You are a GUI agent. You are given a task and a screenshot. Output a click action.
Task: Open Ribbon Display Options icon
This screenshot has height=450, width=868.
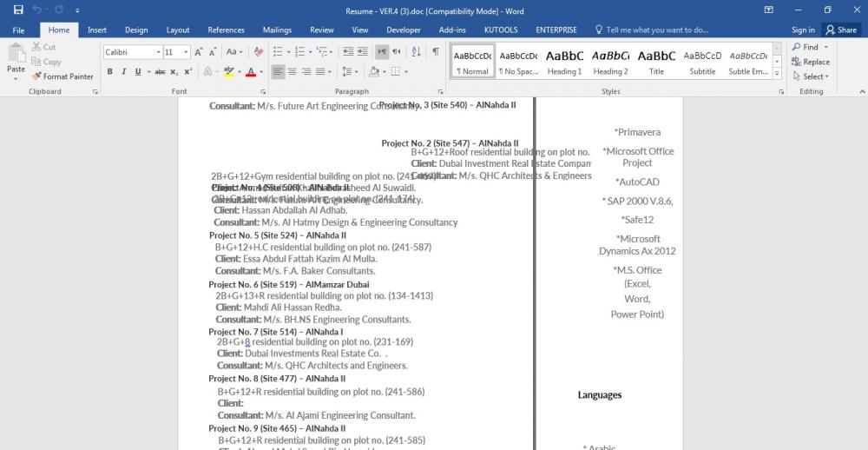pos(768,10)
